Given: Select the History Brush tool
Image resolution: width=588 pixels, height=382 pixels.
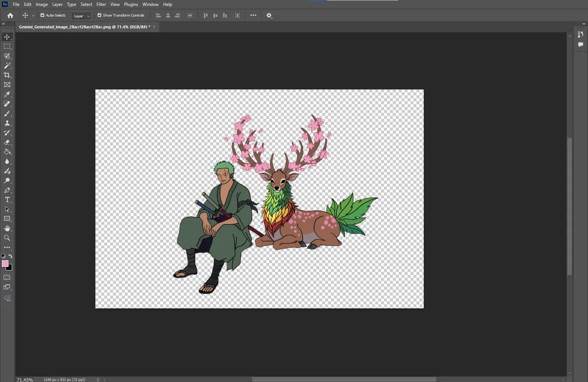Looking at the screenshot, I should 7,133.
